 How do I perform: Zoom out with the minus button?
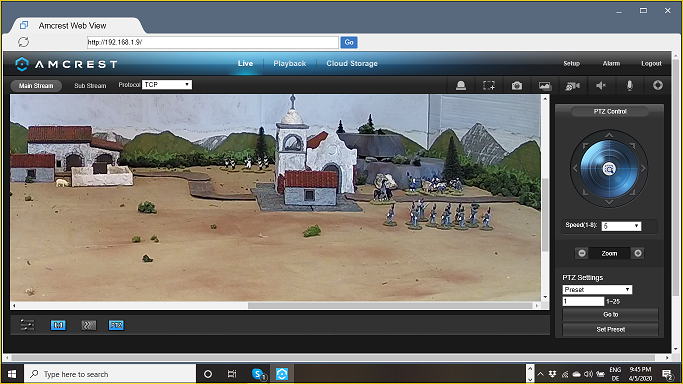tap(582, 253)
